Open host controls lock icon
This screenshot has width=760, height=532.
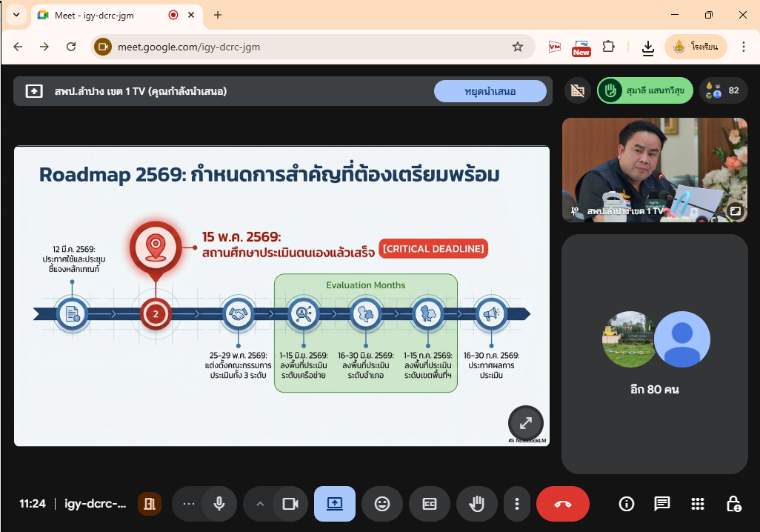coord(733,504)
